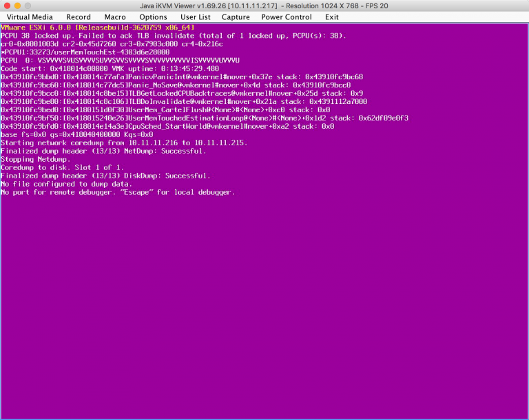Click the Starting network coredump line
529x420 pixels.
point(124,143)
